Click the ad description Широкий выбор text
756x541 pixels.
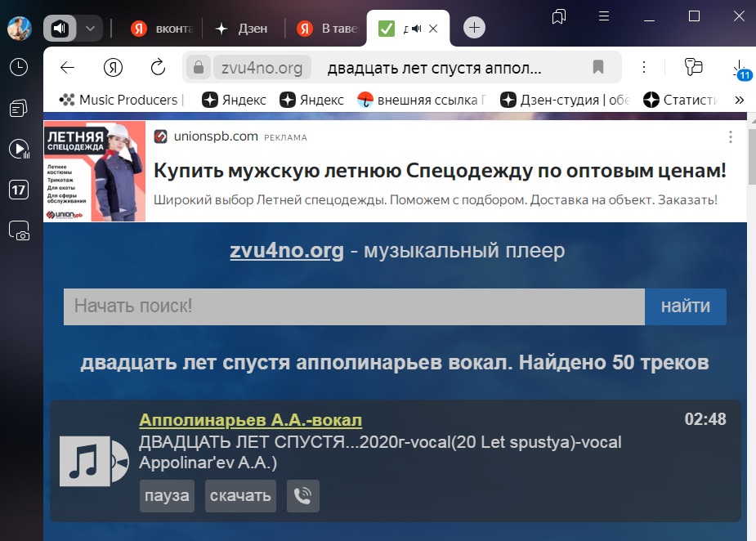(x=436, y=199)
